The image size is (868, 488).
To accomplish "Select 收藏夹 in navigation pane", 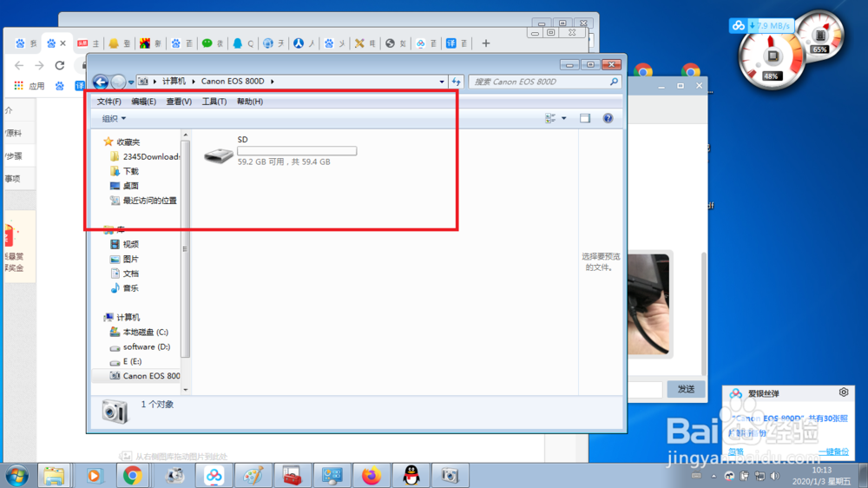I will point(128,142).
